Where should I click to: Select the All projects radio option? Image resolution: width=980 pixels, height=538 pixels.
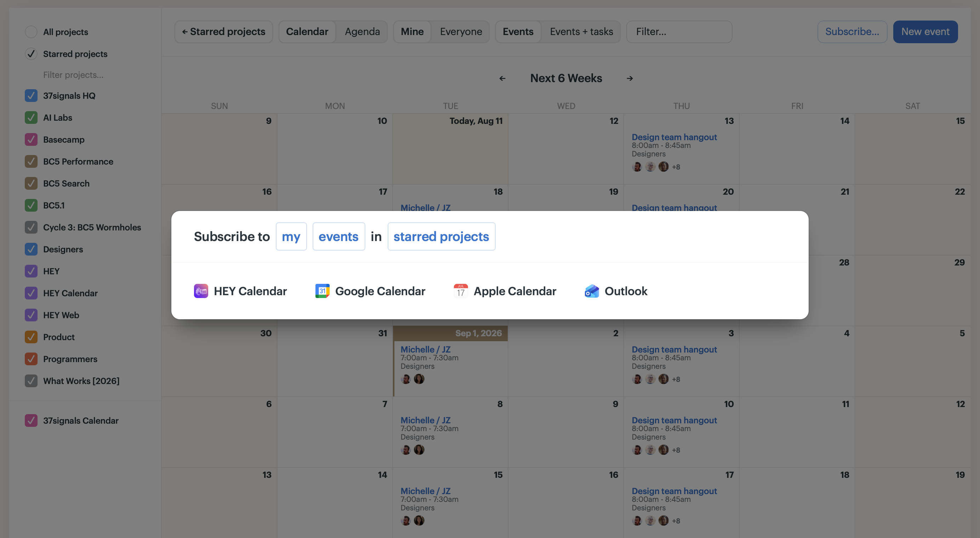[31, 32]
